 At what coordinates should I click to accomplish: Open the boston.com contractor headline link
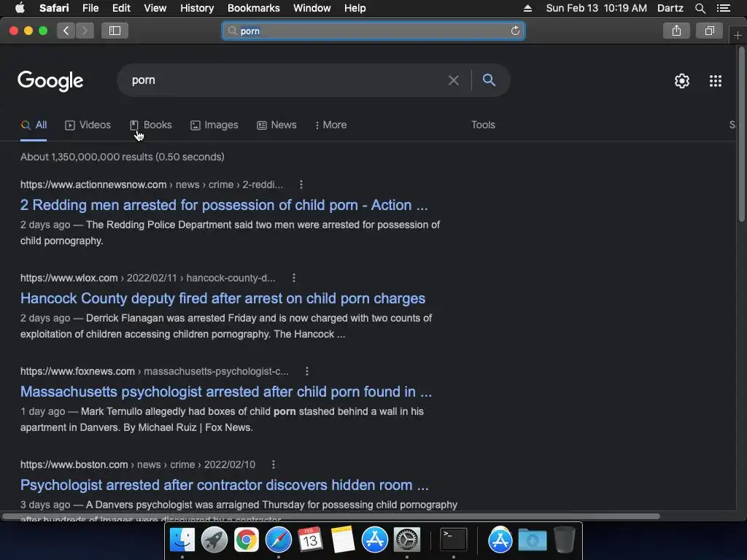point(225,485)
